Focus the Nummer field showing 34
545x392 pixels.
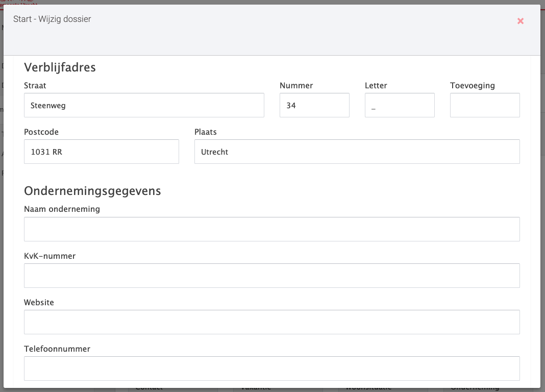pyautogui.click(x=314, y=105)
